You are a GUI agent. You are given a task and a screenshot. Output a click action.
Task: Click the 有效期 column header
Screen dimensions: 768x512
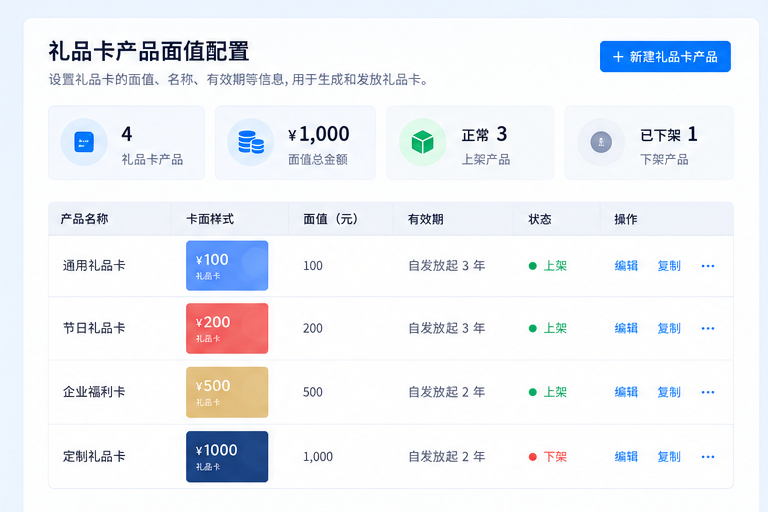tap(426, 219)
